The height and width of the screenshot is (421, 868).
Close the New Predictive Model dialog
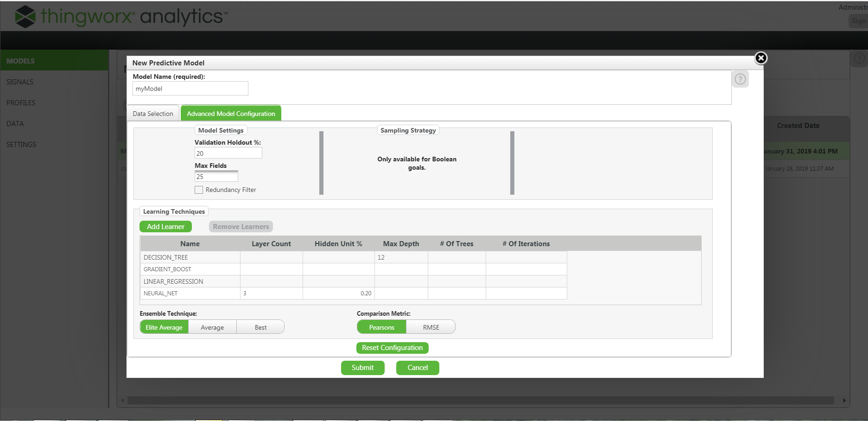760,58
